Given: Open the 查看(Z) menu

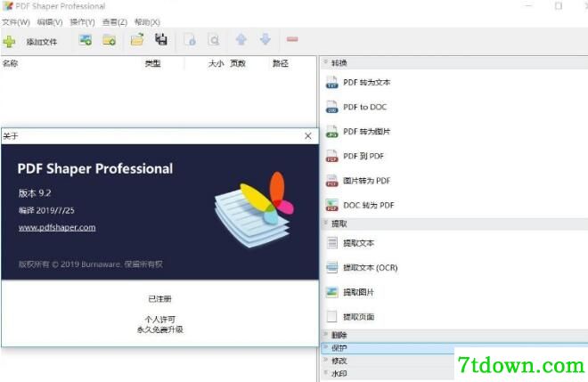Looking at the screenshot, I should click(x=115, y=22).
